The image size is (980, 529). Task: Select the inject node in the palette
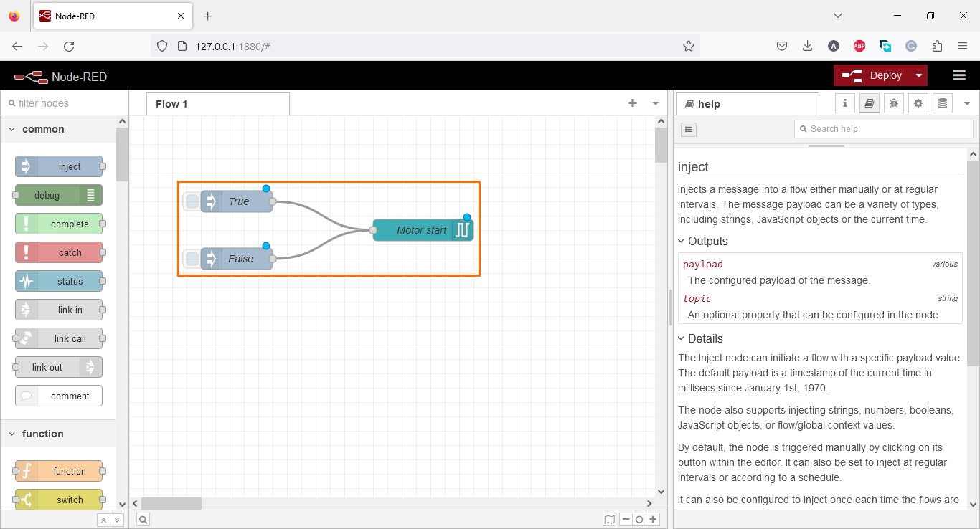(x=60, y=166)
